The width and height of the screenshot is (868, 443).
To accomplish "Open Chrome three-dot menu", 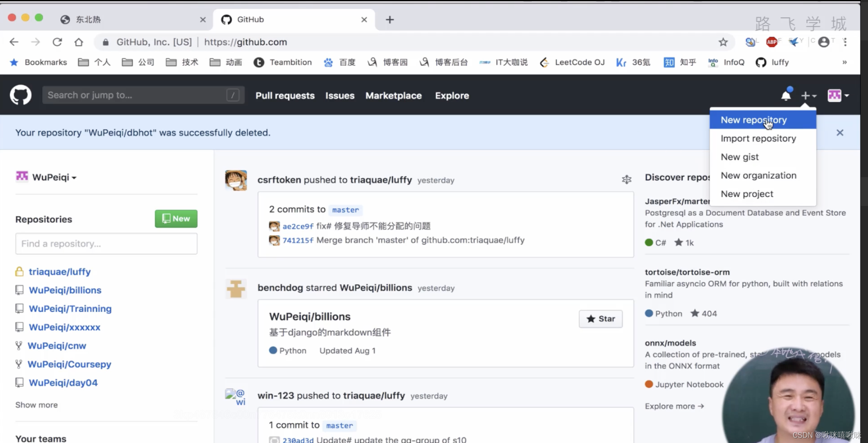I will click(x=845, y=42).
